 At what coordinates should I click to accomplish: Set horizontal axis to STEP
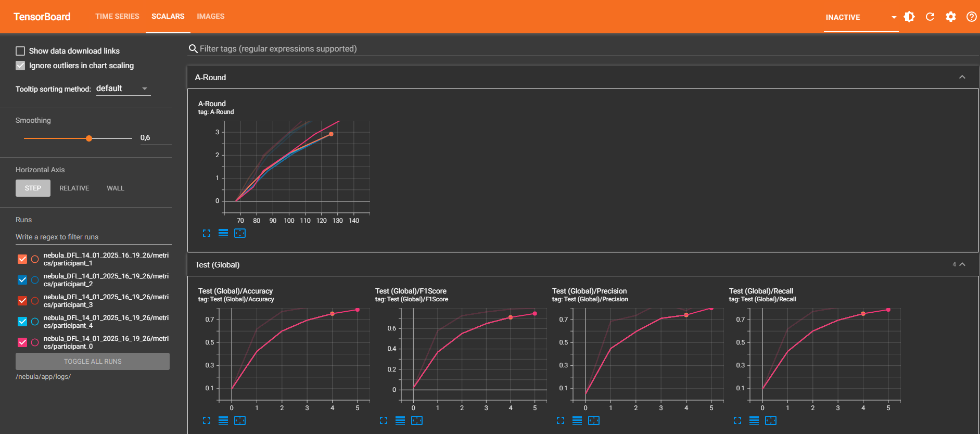pos(33,188)
